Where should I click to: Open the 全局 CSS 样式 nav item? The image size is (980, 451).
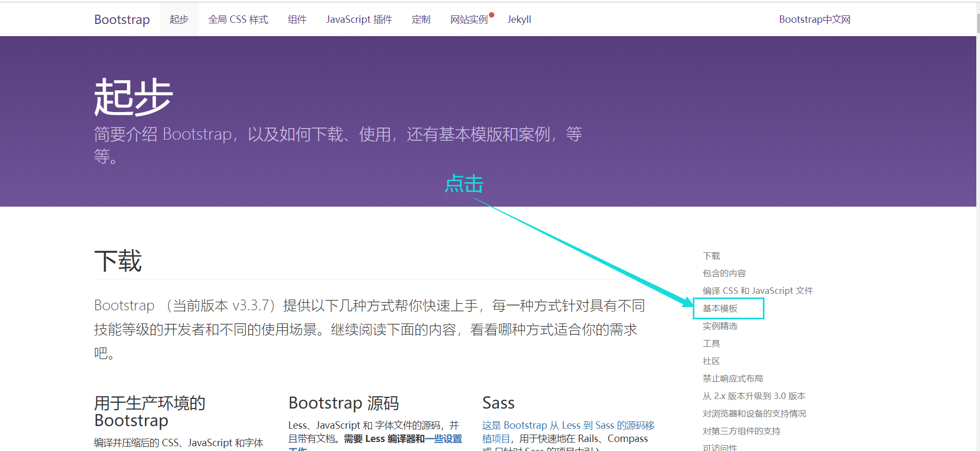pyautogui.click(x=238, y=20)
